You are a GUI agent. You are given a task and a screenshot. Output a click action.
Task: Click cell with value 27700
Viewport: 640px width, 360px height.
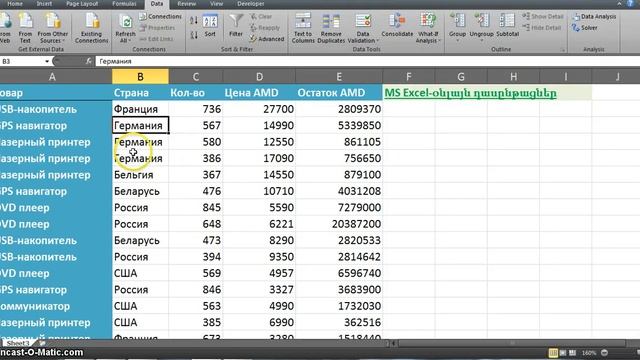tap(259, 109)
